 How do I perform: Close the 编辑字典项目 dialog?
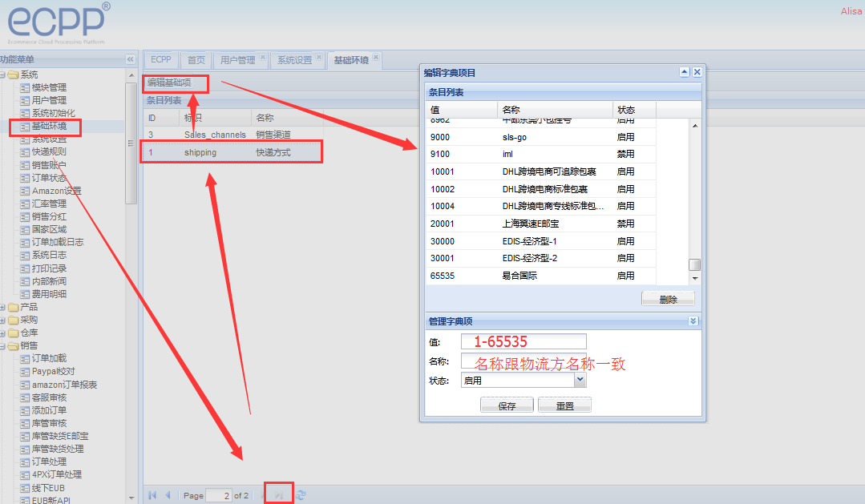[x=697, y=72]
